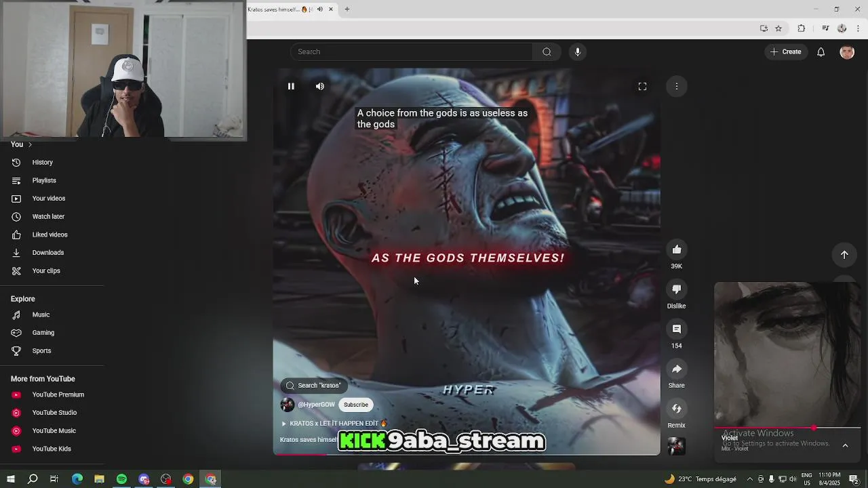
Task: Open YouTube notifications bell
Action: click(x=821, y=52)
